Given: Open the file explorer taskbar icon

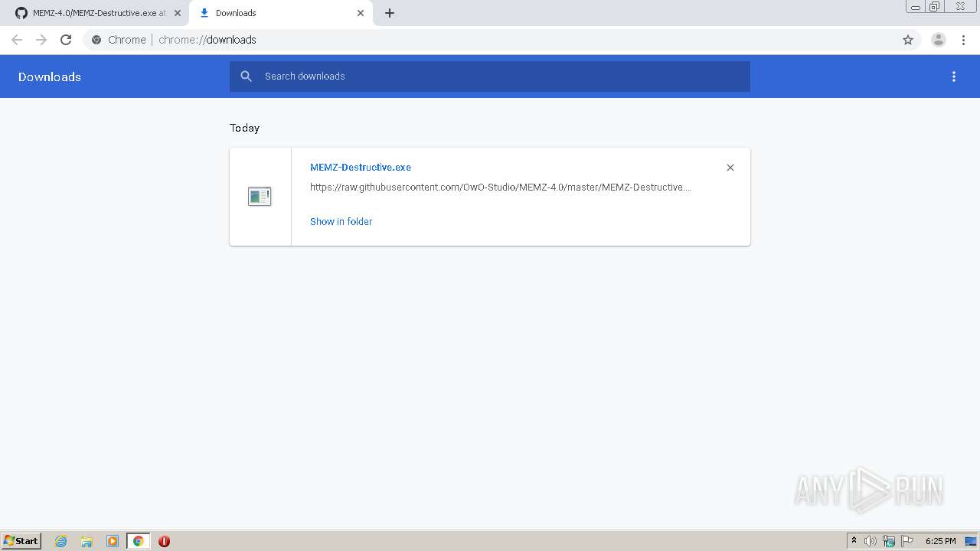Looking at the screenshot, I should pyautogui.click(x=87, y=541).
